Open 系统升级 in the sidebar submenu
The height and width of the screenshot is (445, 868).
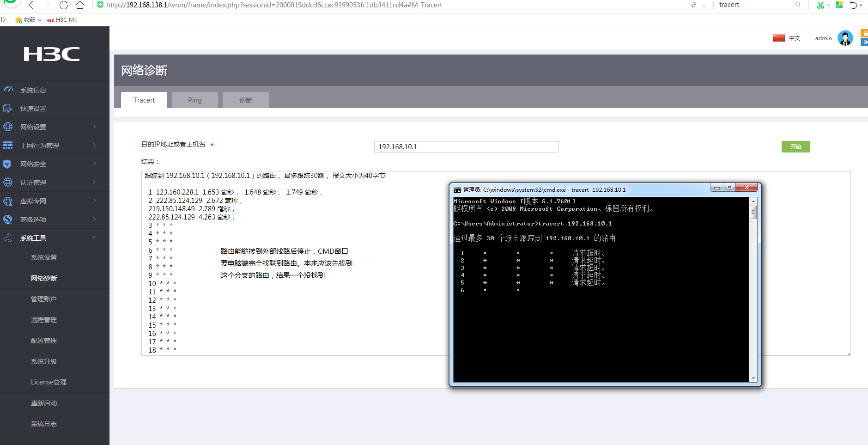[x=44, y=361]
